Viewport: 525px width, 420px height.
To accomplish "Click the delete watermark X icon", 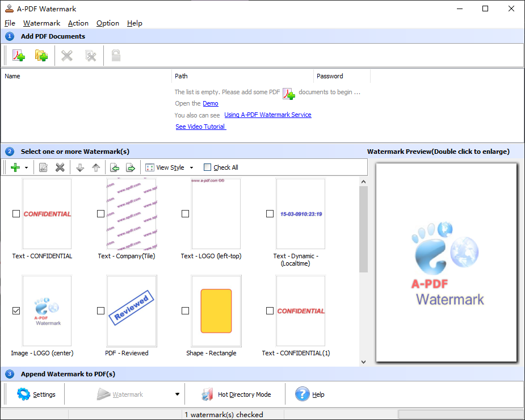I will coord(60,167).
